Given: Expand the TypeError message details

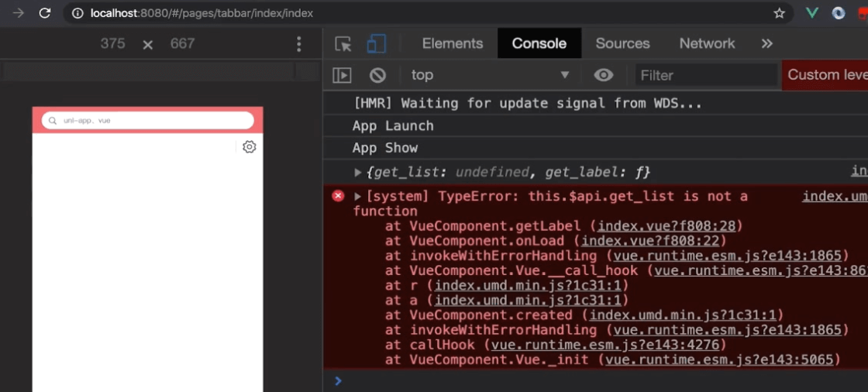Looking at the screenshot, I should pos(358,197).
